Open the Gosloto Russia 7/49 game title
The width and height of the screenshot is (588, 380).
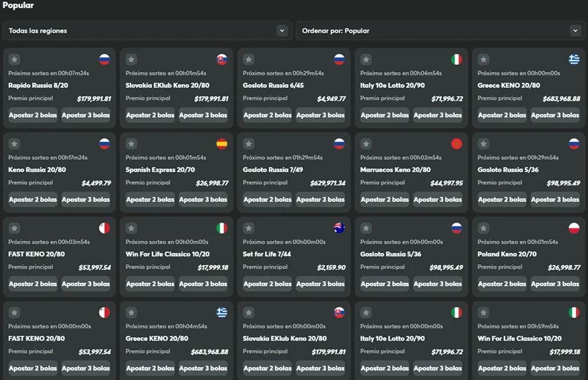pyautogui.click(x=273, y=170)
